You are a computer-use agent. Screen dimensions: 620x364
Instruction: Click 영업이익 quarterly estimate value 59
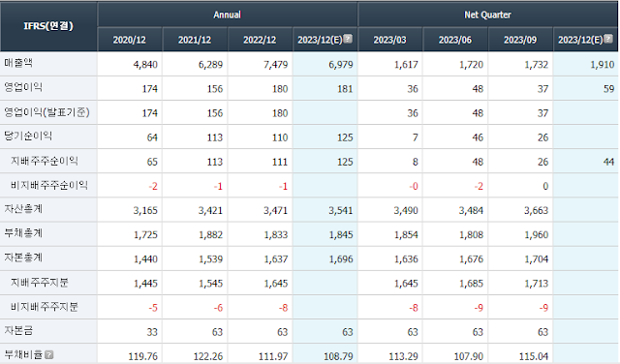click(609, 89)
